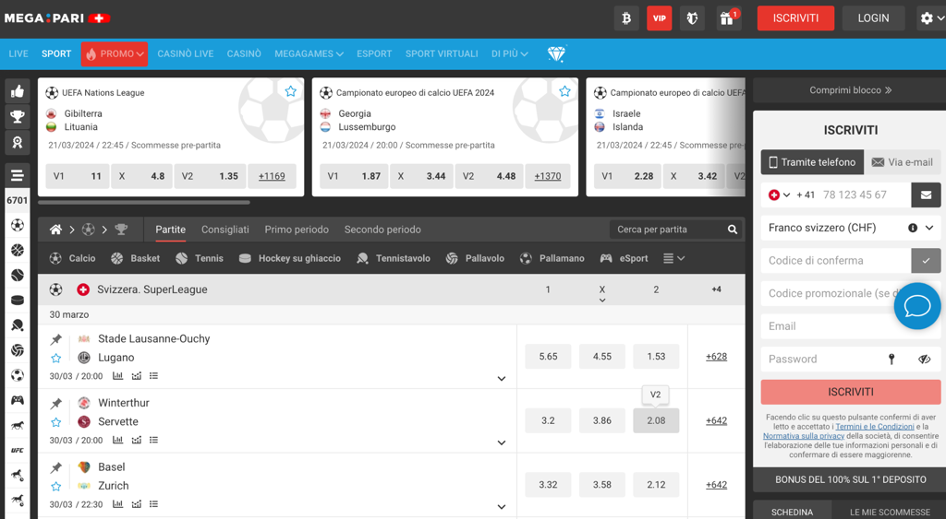Image resolution: width=947 pixels, height=520 pixels.
Task: Switch to the Secondo periodo tab
Action: pos(382,230)
